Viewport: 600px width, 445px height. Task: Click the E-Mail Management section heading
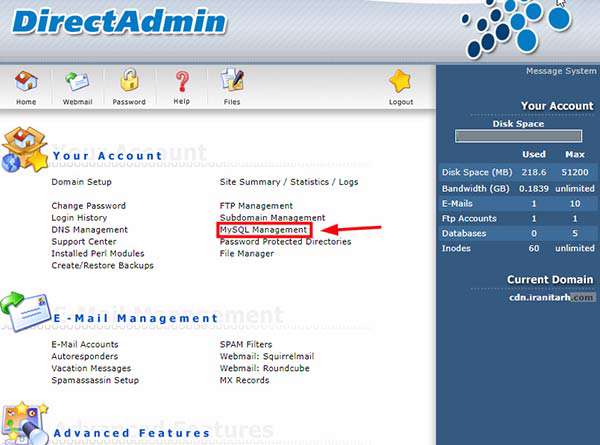click(135, 318)
